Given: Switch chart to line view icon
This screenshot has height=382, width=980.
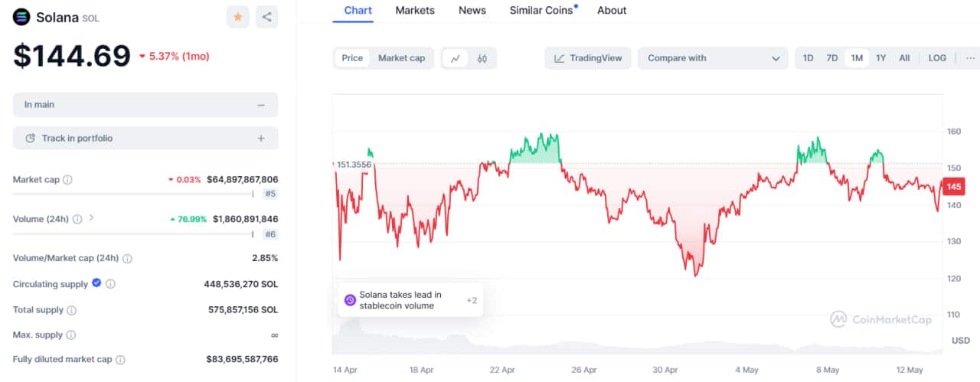Looking at the screenshot, I should click(456, 58).
